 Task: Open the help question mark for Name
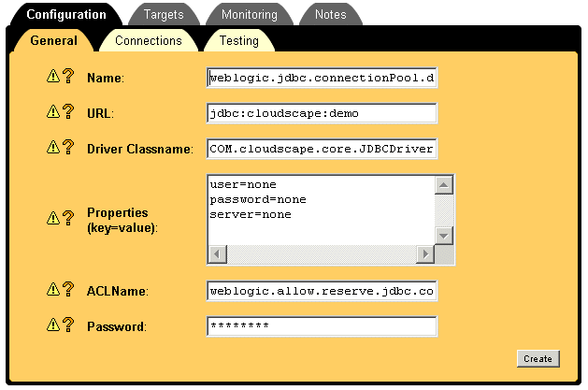68,76
